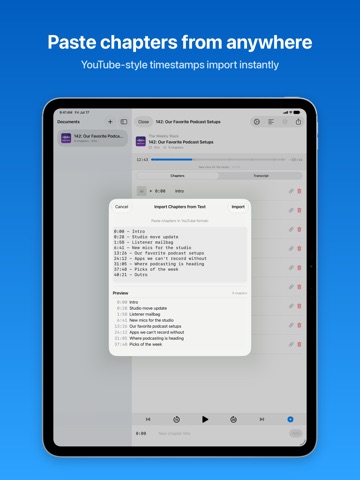Select 'Intro' in the Preview list
This screenshot has width=360, height=480.
tap(134, 302)
